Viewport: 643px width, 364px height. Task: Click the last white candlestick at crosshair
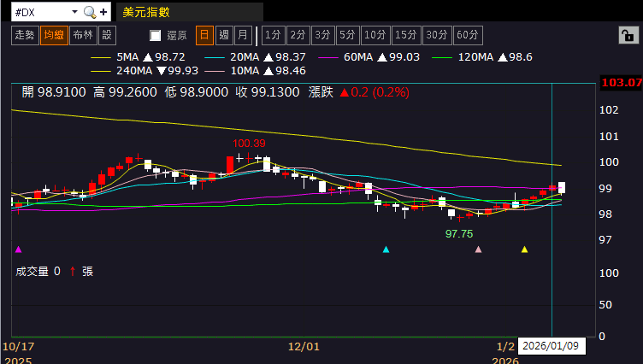[x=562, y=188]
